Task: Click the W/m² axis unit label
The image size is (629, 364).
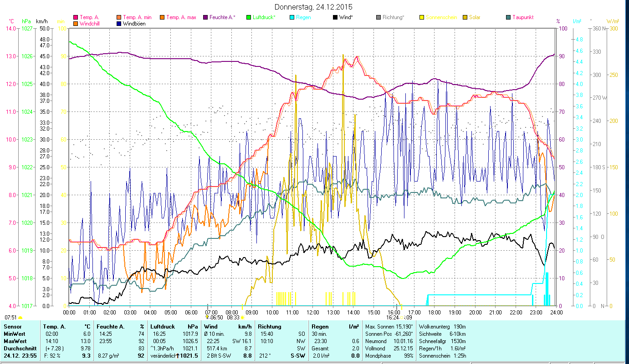Action: 612,21
